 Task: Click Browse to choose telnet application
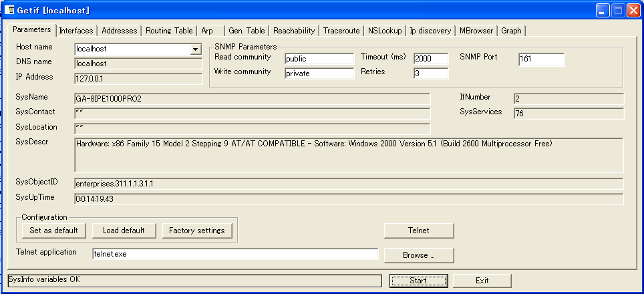[x=418, y=255]
